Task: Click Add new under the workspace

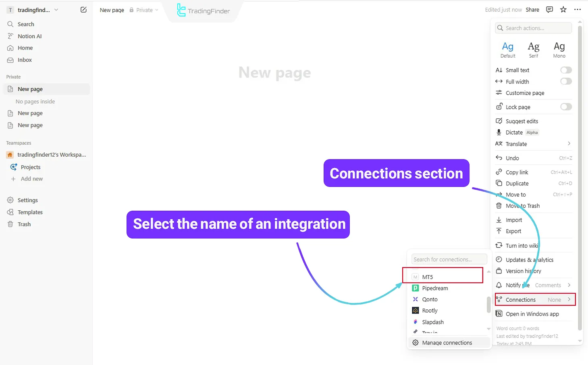Action: tap(31, 178)
